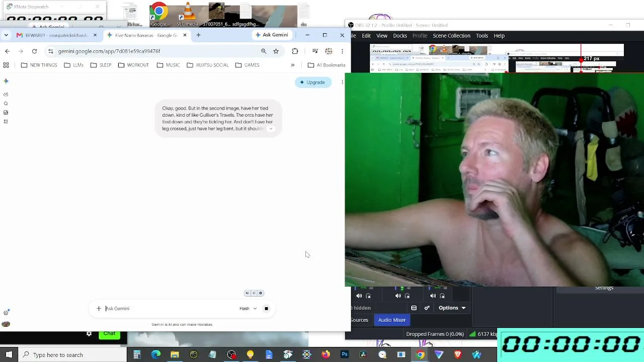Open OBS advanced audio properties gears icon

427,308
